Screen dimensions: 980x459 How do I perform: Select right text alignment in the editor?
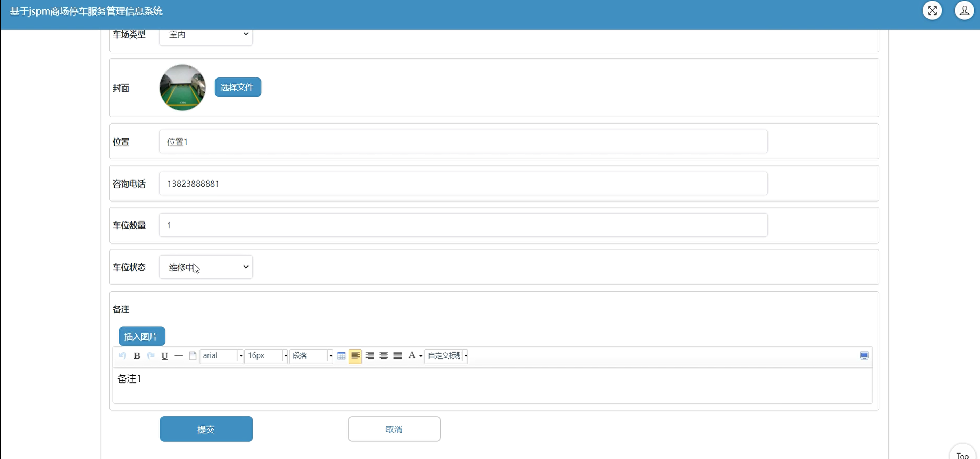pyautogui.click(x=369, y=356)
